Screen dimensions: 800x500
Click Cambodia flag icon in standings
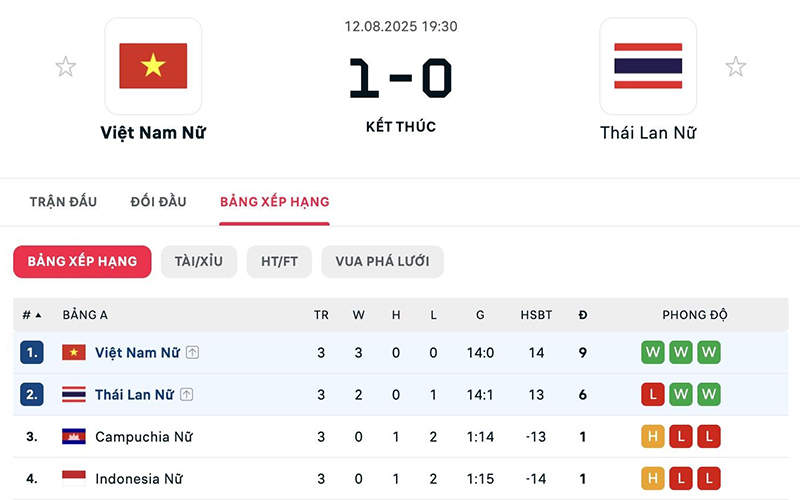73,437
